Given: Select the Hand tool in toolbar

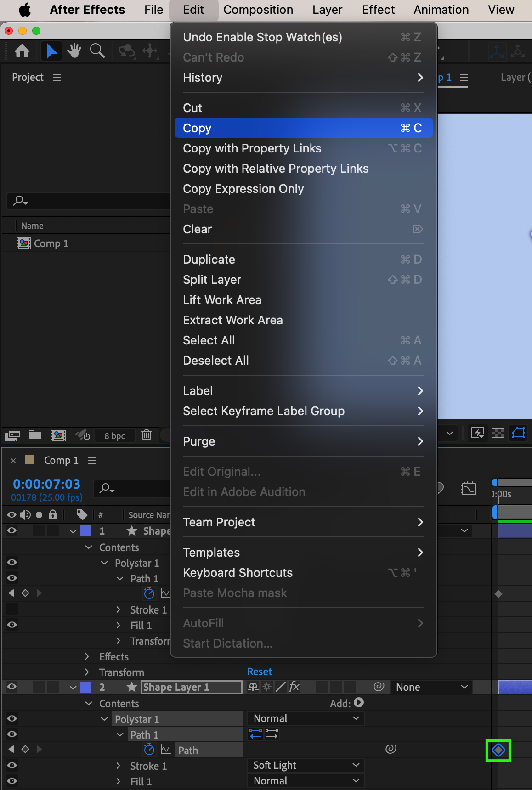Looking at the screenshot, I should (x=74, y=51).
